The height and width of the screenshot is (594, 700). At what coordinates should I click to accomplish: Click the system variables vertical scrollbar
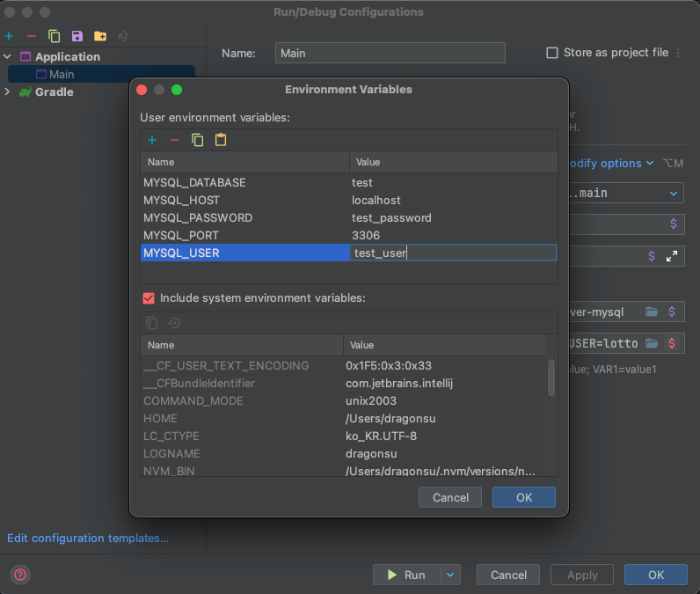coord(551,378)
